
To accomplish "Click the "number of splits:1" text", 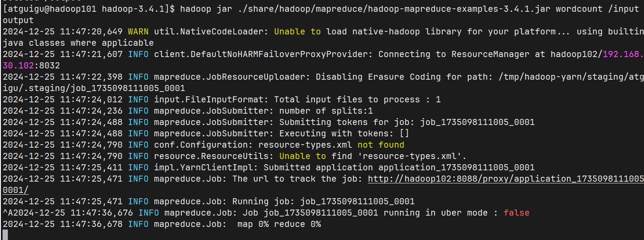I will 326,111.
